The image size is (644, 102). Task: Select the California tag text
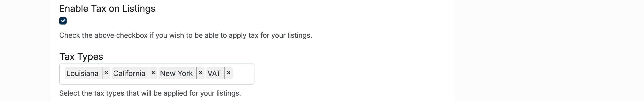click(x=129, y=73)
